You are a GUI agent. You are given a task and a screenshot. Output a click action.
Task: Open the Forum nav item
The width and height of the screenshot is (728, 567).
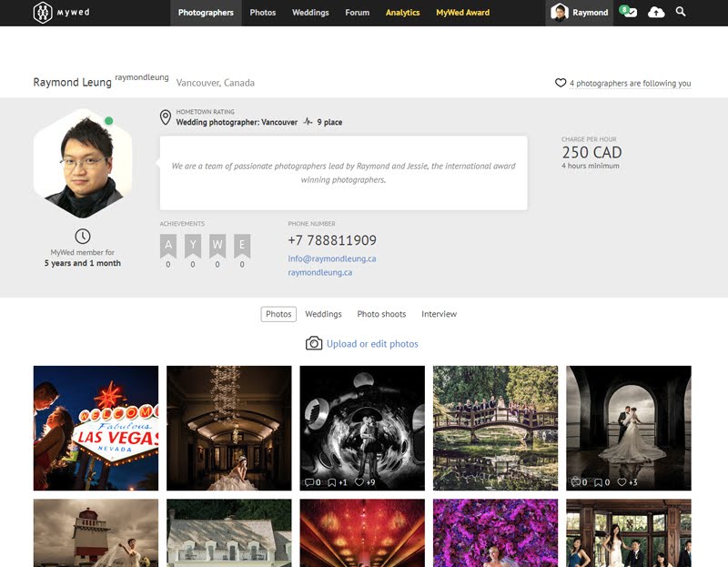(357, 13)
